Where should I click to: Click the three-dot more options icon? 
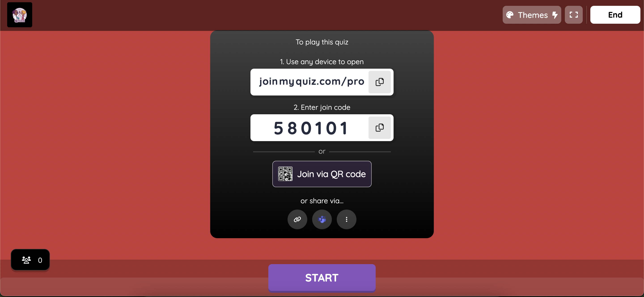click(346, 219)
